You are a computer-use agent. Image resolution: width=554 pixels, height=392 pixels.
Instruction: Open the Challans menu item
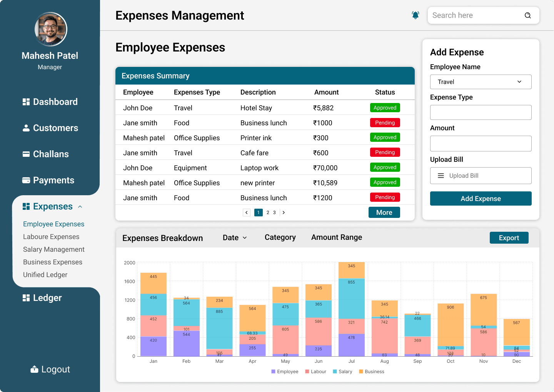(x=45, y=154)
